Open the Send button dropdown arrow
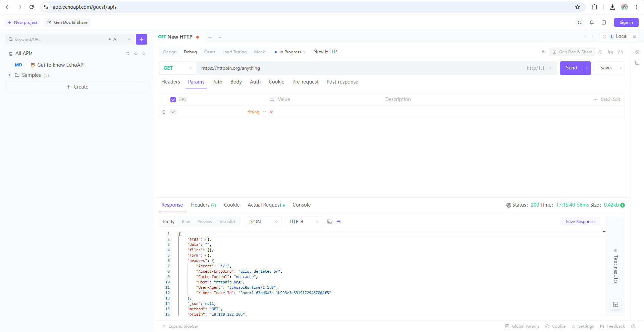The width and height of the screenshot is (644, 332). (587, 68)
